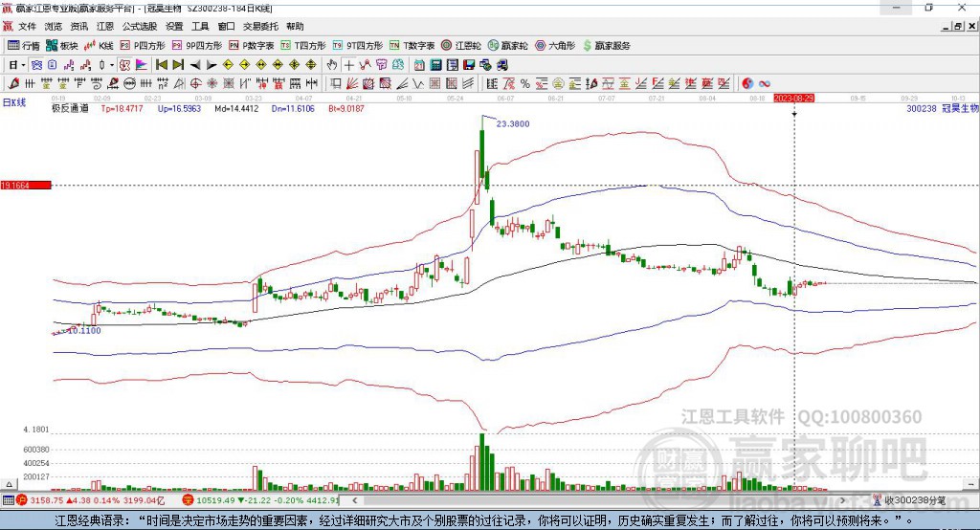Click the percent % tool icon
The image size is (980, 530).
525,83
